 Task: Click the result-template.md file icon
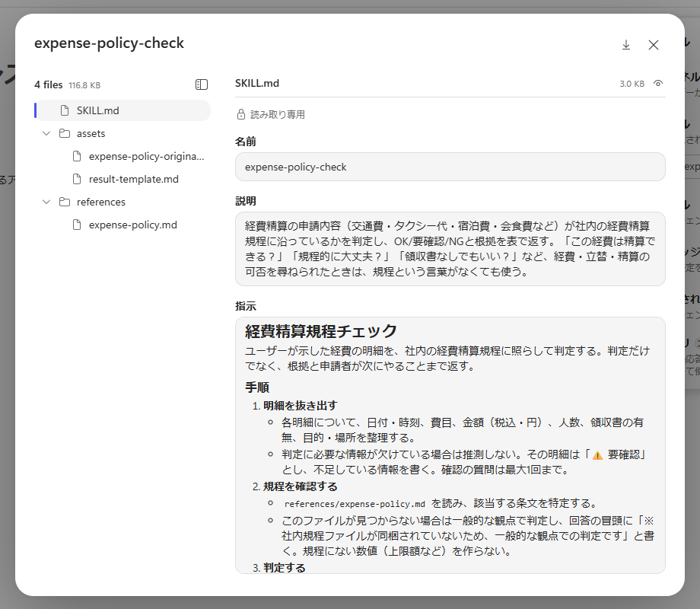tap(77, 179)
